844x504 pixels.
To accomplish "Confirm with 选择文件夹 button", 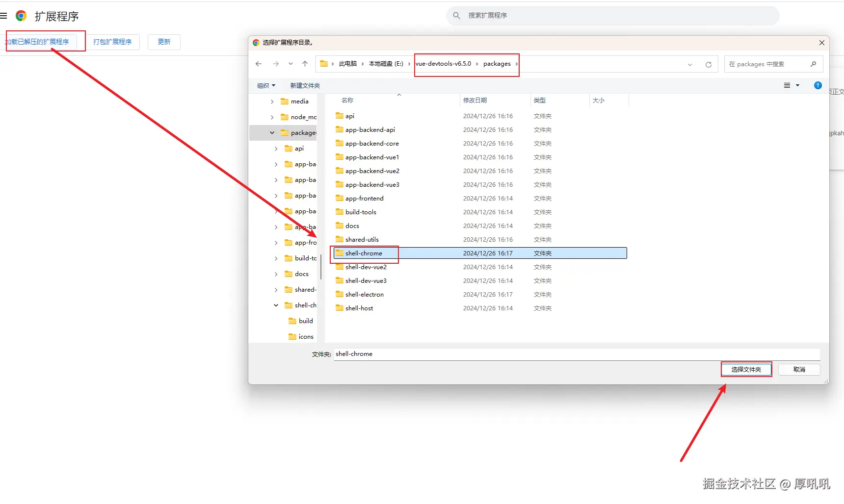I will (x=746, y=369).
